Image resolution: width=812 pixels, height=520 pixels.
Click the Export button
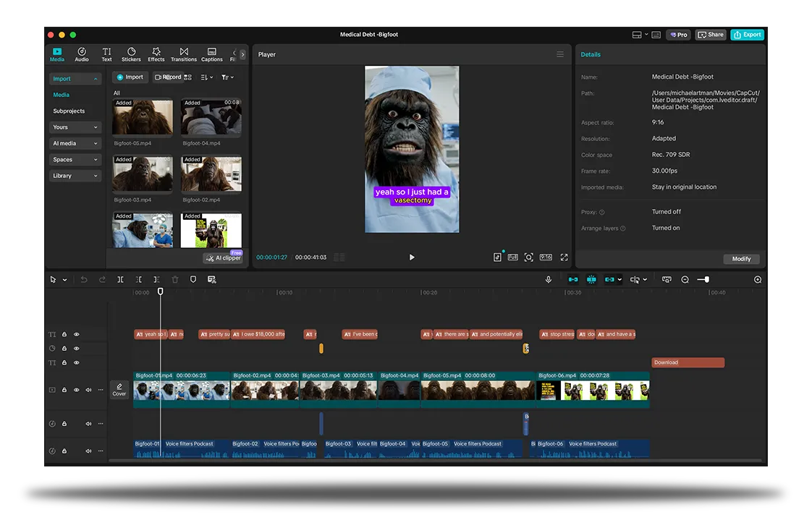[x=747, y=35]
